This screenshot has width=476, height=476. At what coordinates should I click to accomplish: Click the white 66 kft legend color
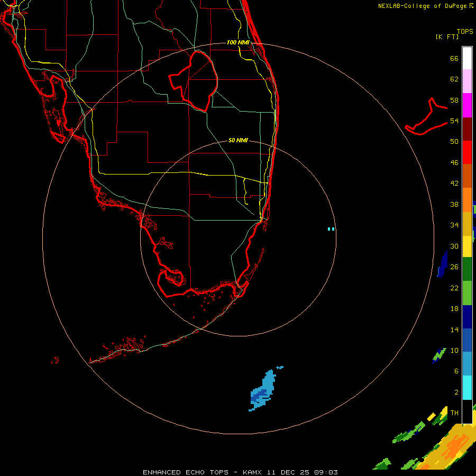point(467,58)
